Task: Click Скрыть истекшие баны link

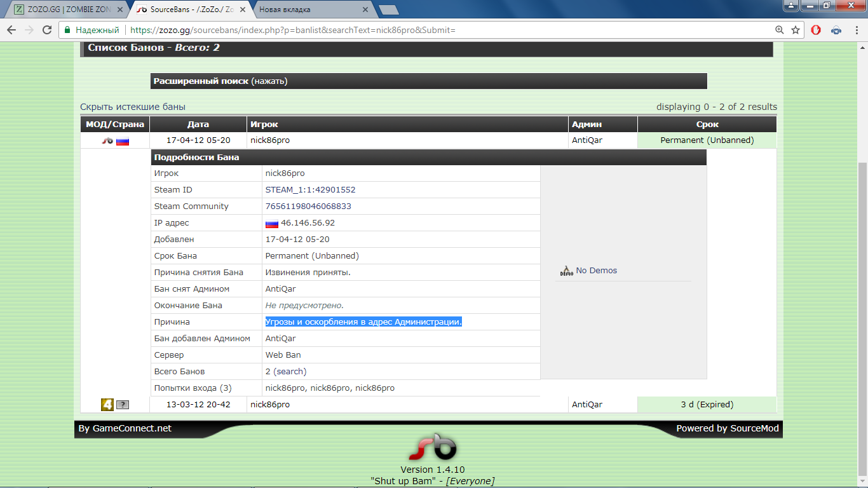Action: [x=133, y=107]
